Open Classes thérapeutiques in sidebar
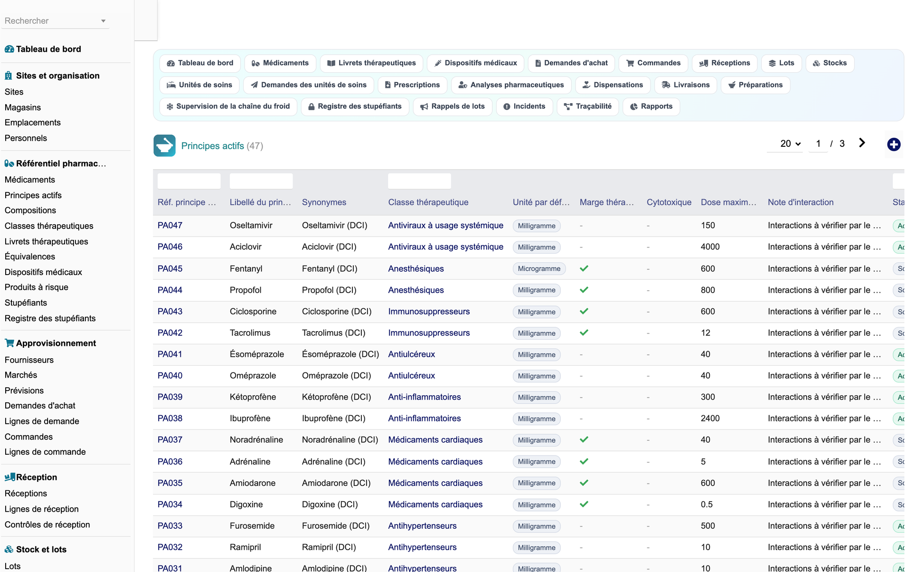The image size is (924, 572). tap(49, 226)
